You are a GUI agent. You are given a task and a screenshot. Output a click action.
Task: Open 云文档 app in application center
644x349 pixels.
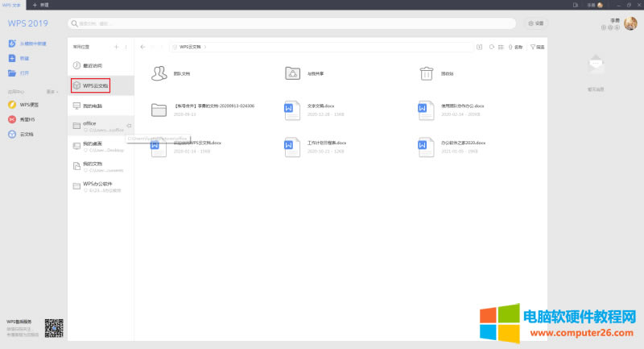point(12,134)
